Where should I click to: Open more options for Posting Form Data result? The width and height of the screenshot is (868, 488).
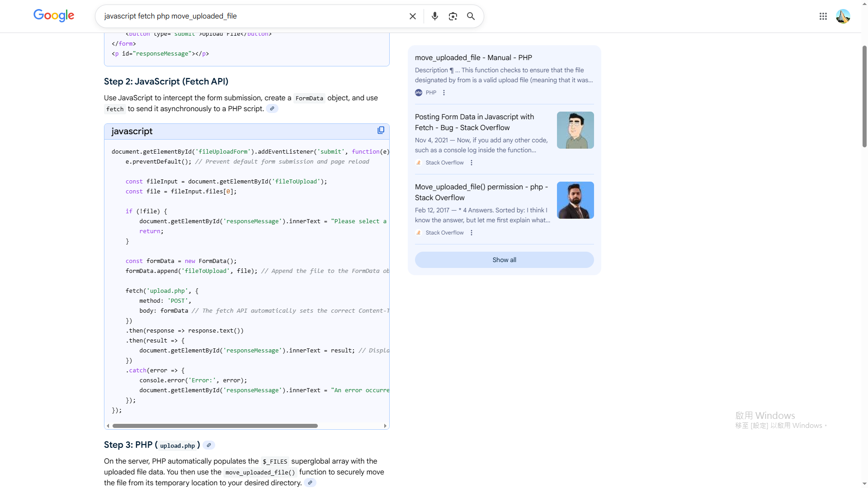pyautogui.click(x=472, y=163)
